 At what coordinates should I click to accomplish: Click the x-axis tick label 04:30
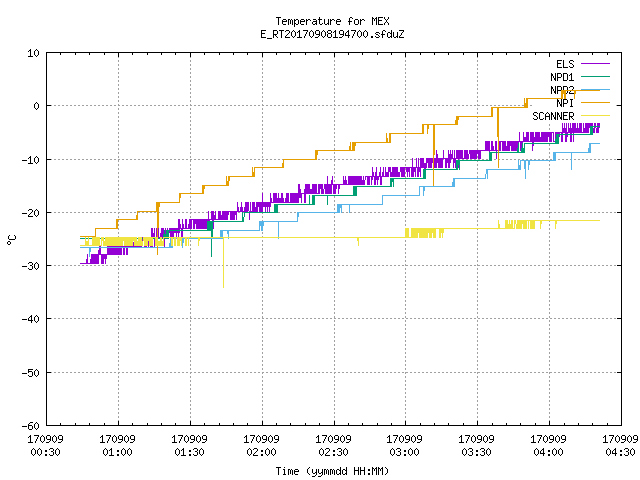pyautogui.click(x=620, y=452)
